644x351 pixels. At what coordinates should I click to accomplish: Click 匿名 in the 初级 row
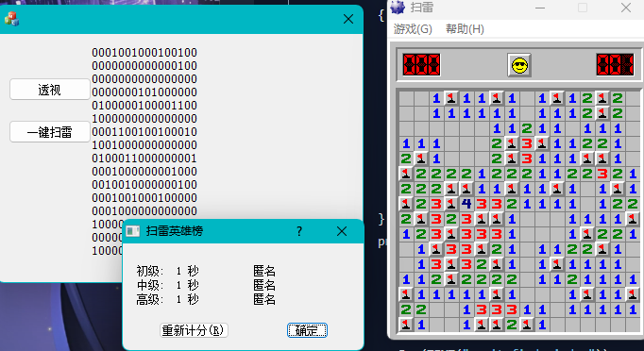pos(264,271)
